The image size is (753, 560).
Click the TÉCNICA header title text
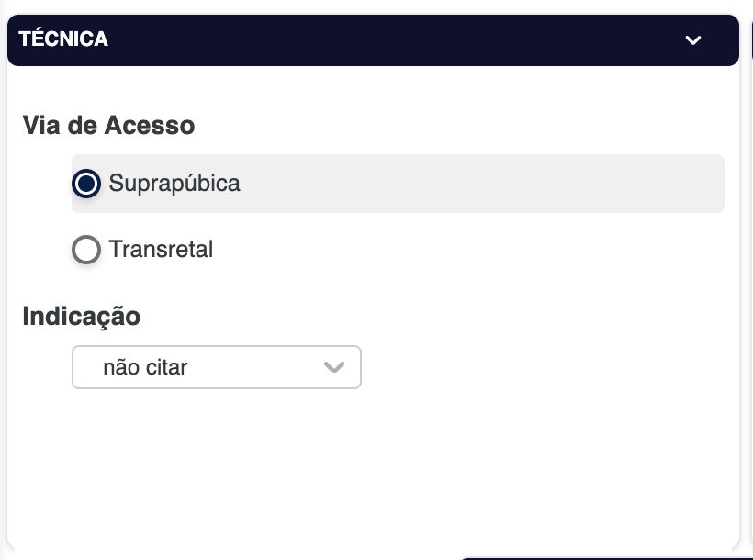pos(63,39)
